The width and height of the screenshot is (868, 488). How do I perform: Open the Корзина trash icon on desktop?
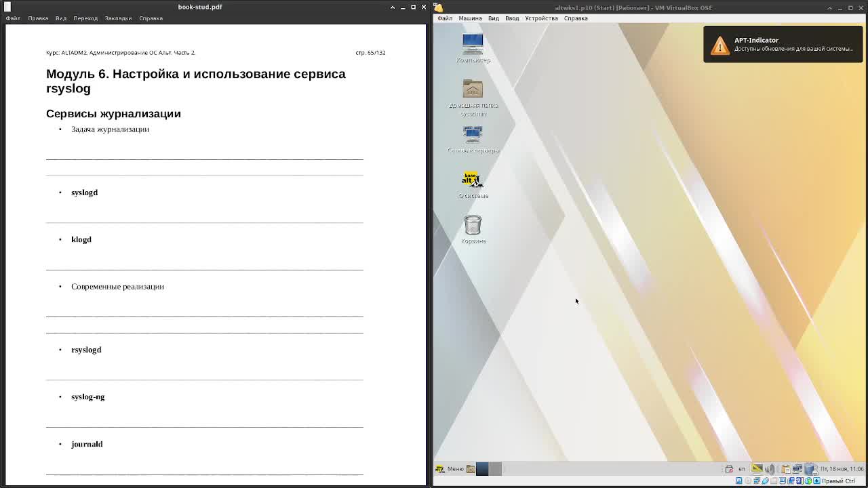[473, 229]
